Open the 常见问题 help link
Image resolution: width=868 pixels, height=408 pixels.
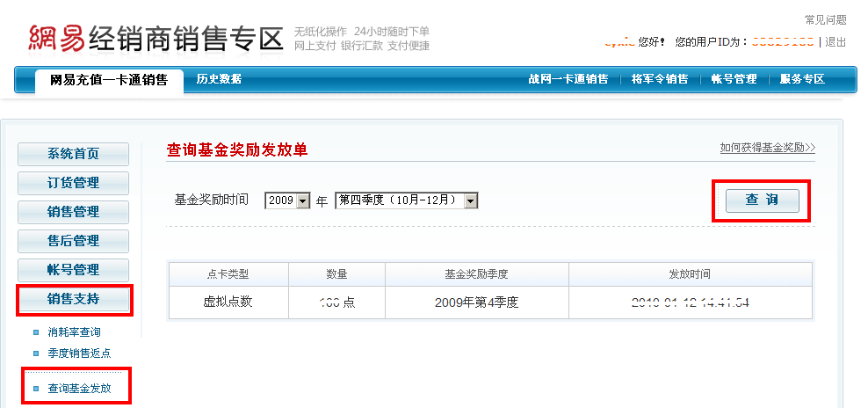[x=825, y=20]
